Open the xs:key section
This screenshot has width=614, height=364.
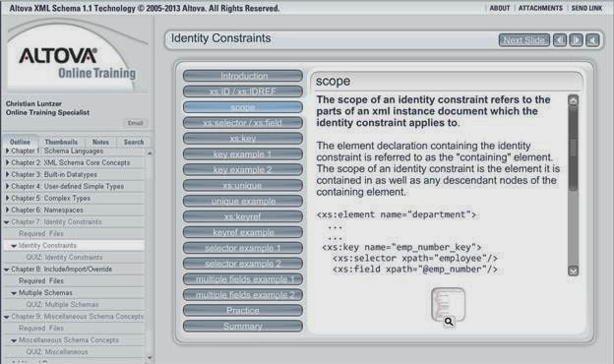pyautogui.click(x=243, y=138)
